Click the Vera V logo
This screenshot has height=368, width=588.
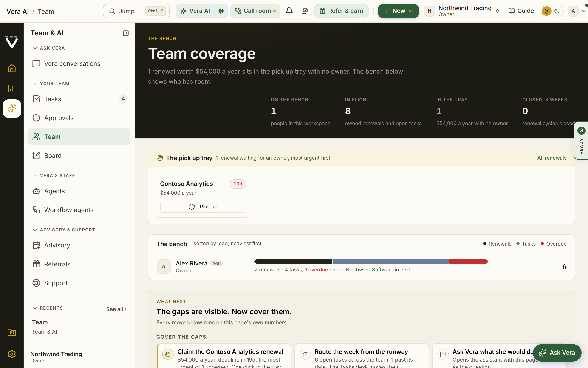(x=12, y=42)
